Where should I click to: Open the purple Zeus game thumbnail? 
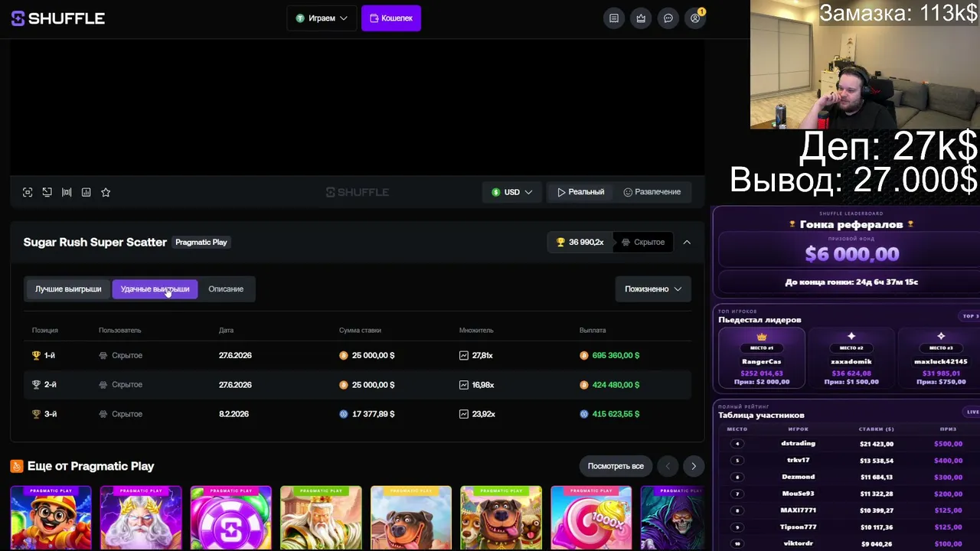(141, 518)
